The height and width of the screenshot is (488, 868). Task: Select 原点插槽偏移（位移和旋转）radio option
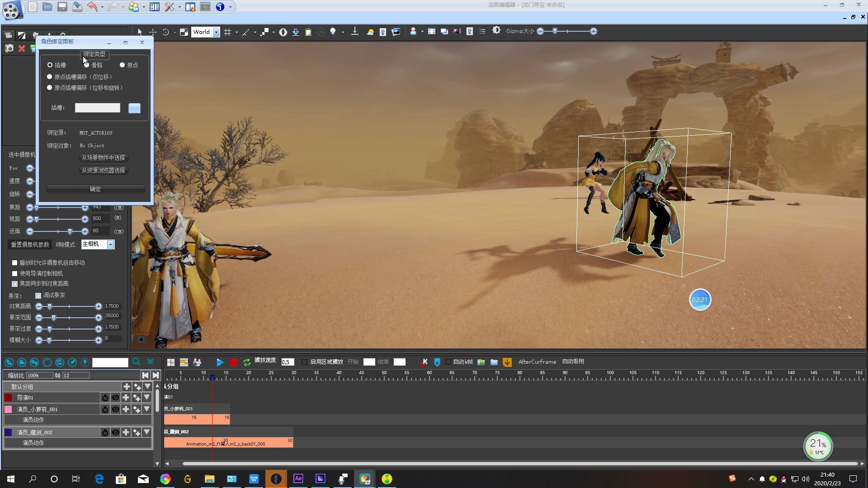coord(50,88)
